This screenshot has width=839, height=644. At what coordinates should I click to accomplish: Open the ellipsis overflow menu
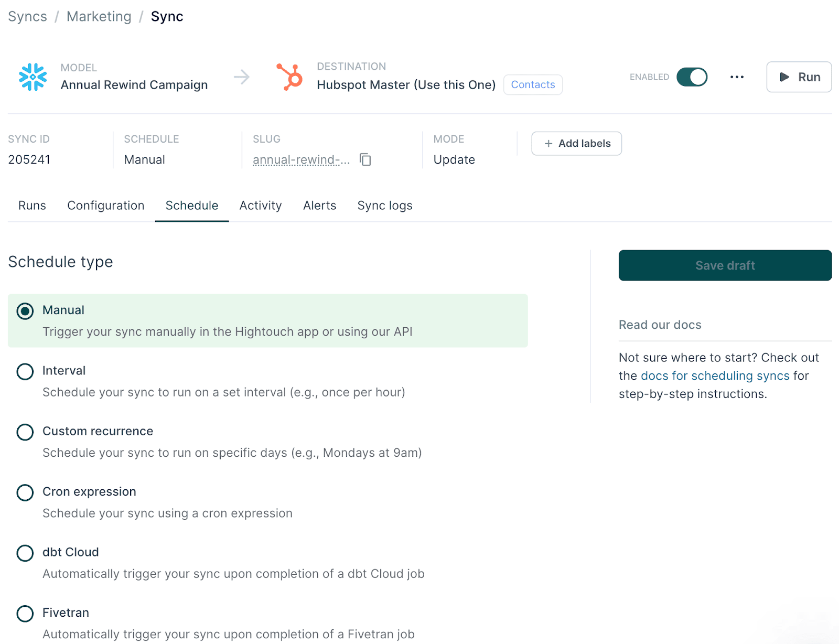point(737,77)
